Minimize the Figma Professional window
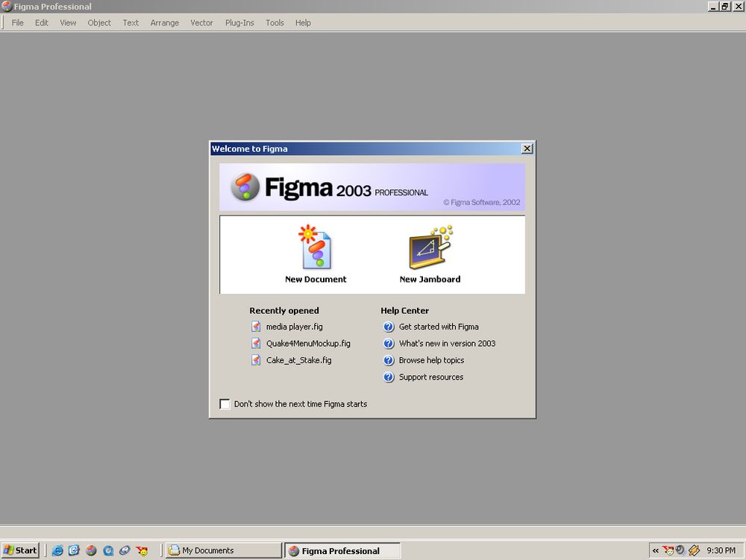This screenshot has height=560, width=746. click(713, 6)
